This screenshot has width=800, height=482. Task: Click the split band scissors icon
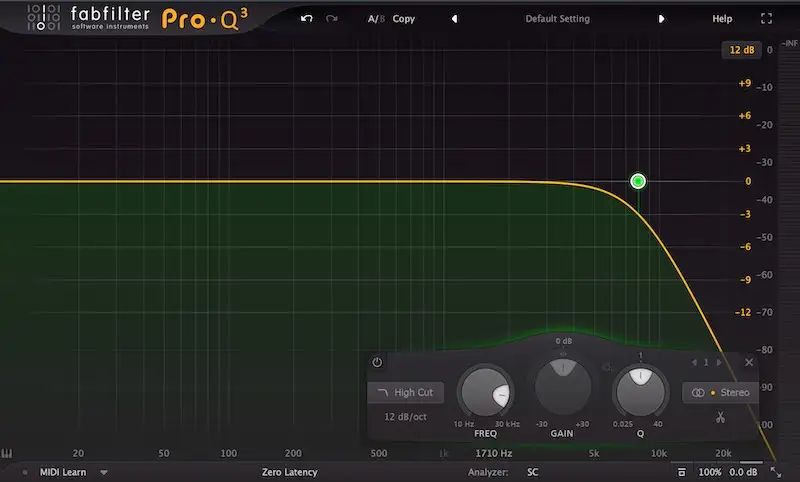coord(719,417)
